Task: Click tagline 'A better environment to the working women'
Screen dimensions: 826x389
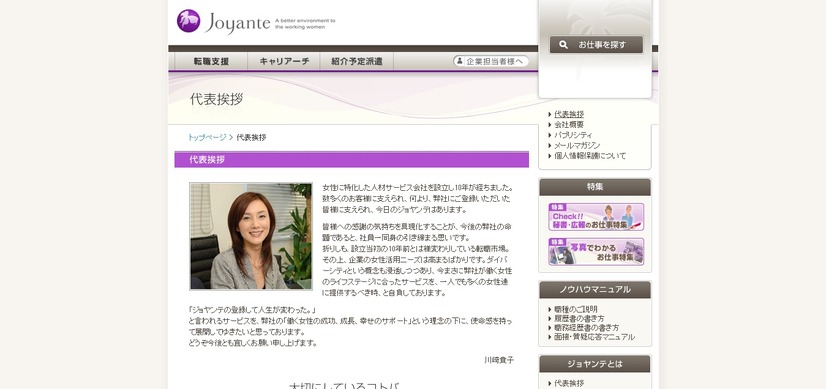Action: click(305, 23)
